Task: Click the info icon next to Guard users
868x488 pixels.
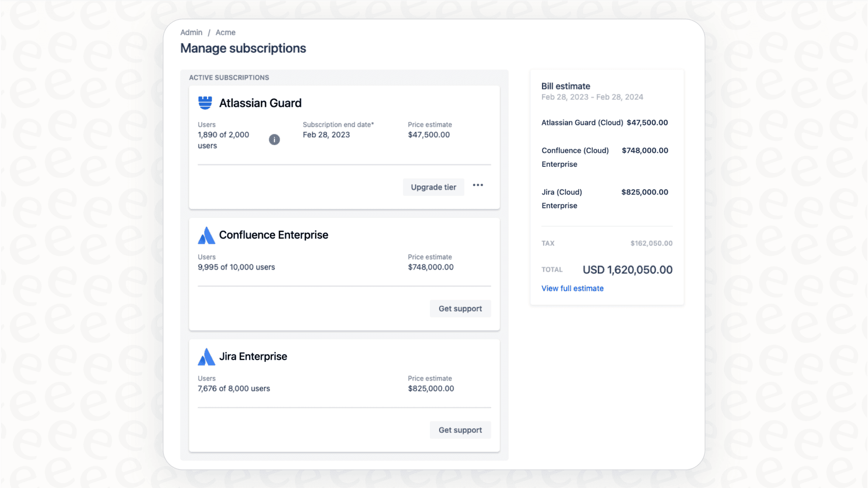Action: tap(274, 139)
